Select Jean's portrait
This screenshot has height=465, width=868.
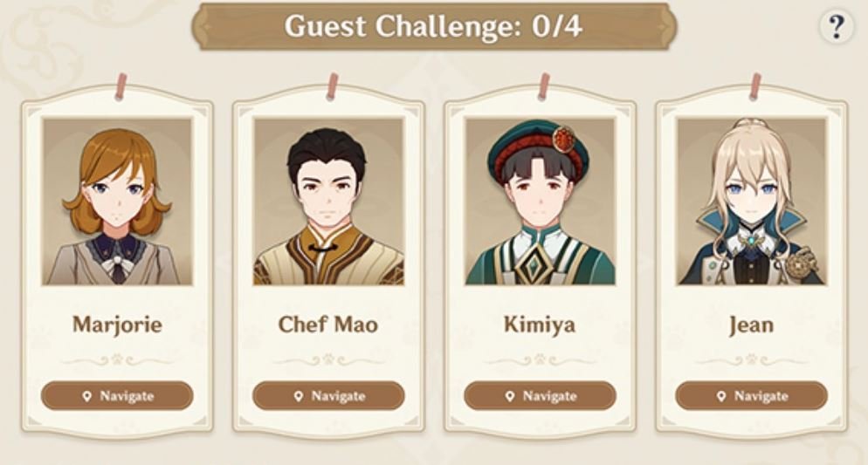click(x=751, y=202)
